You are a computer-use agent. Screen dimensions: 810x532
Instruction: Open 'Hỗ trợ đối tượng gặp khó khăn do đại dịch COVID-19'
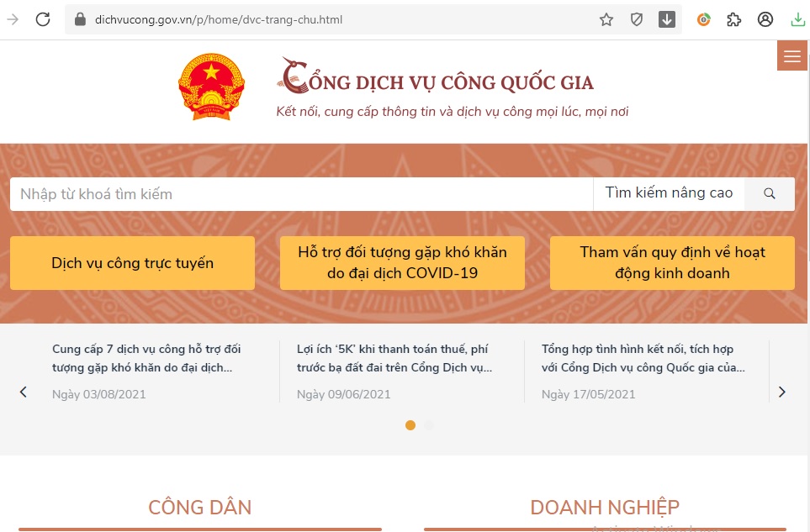point(402,263)
